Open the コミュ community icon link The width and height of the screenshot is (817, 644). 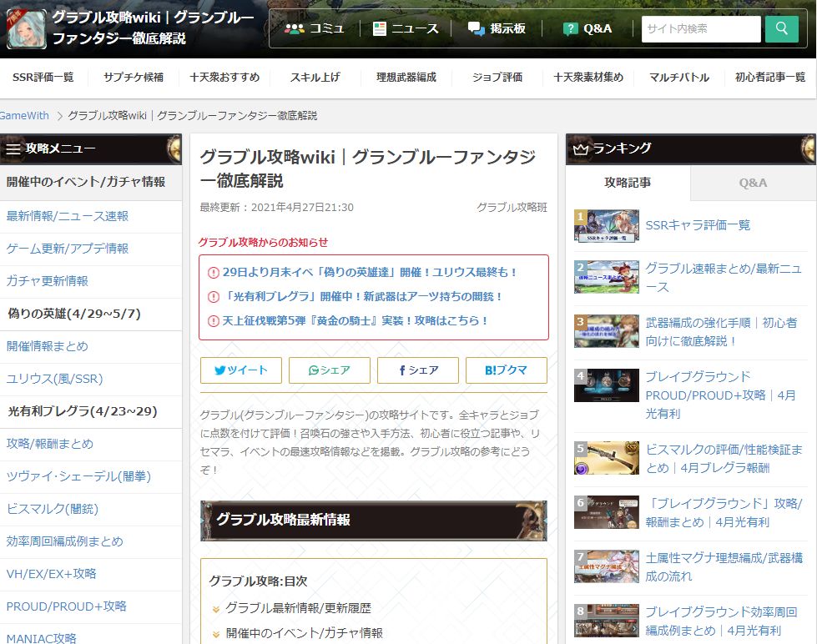[x=315, y=28]
